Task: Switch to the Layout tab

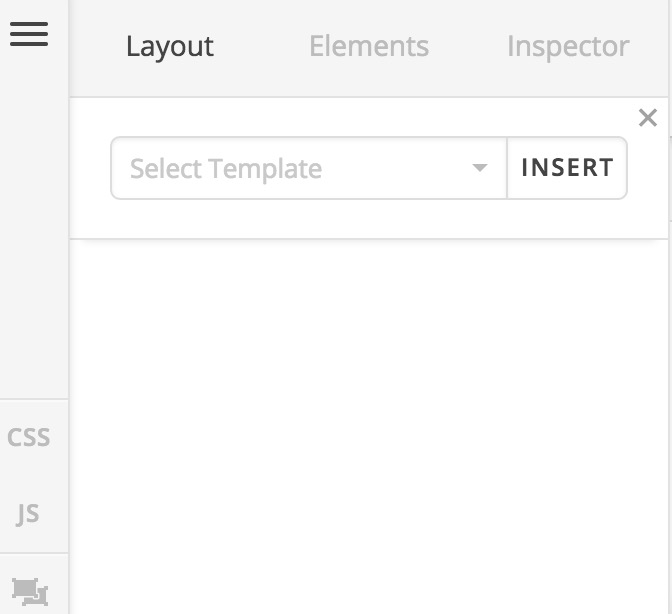Action: coord(169,46)
